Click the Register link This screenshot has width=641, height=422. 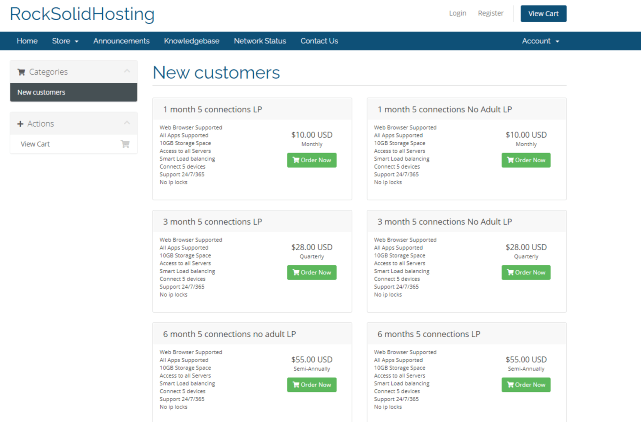click(x=491, y=14)
